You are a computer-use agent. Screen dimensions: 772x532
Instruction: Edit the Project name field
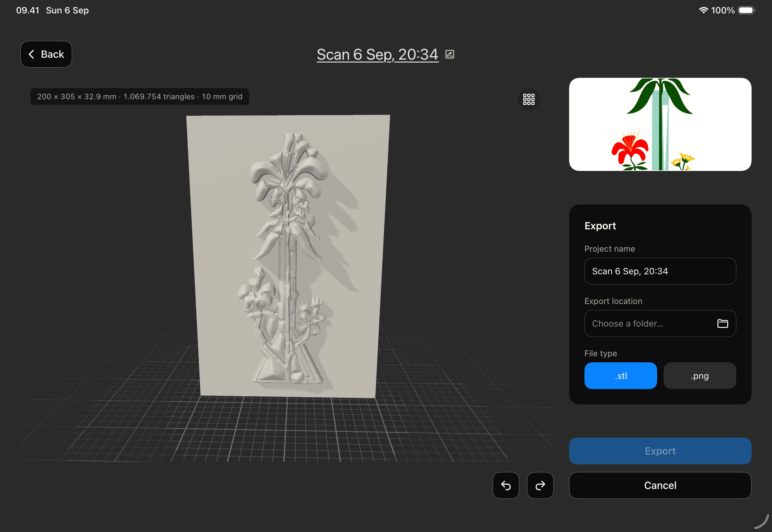coord(660,271)
